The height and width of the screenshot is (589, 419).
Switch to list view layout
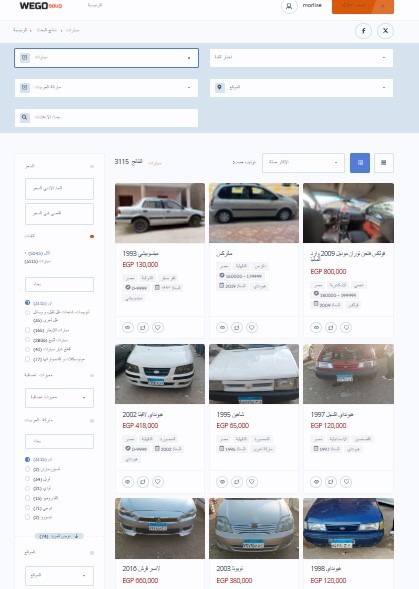click(x=384, y=163)
